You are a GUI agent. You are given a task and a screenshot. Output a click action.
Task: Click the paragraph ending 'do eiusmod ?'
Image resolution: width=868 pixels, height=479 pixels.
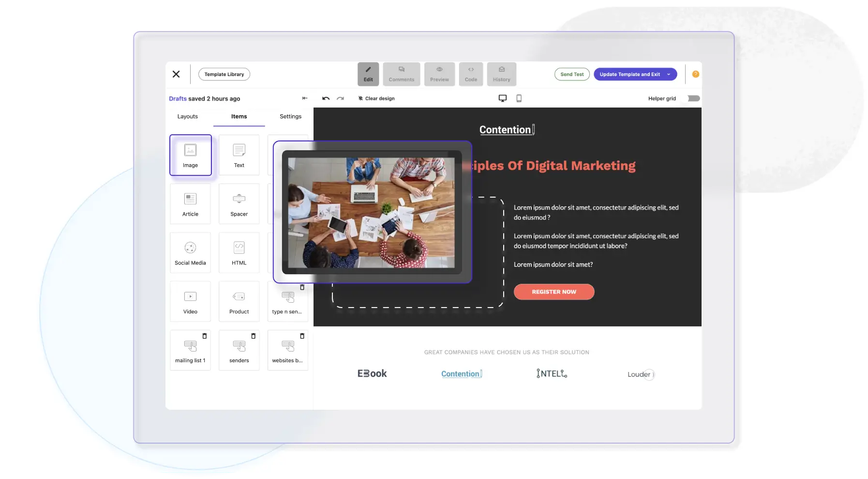[x=596, y=213]
